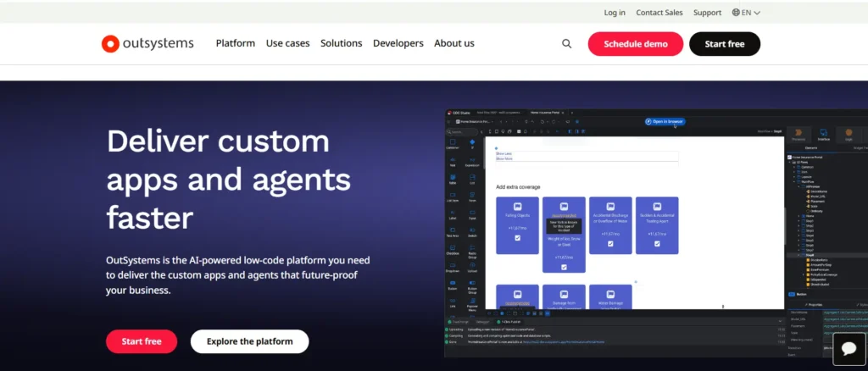Select the Label widget in the toolbox
This screenshot has width=868, height=371.
click(x=453, y=215)
